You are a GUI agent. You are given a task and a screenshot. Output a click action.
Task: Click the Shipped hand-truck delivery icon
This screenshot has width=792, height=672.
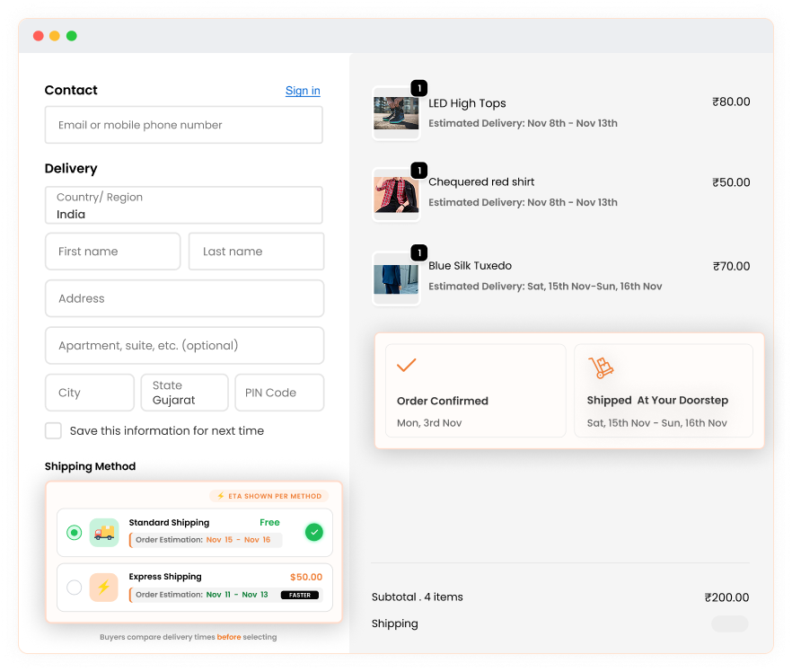(601, 367)
